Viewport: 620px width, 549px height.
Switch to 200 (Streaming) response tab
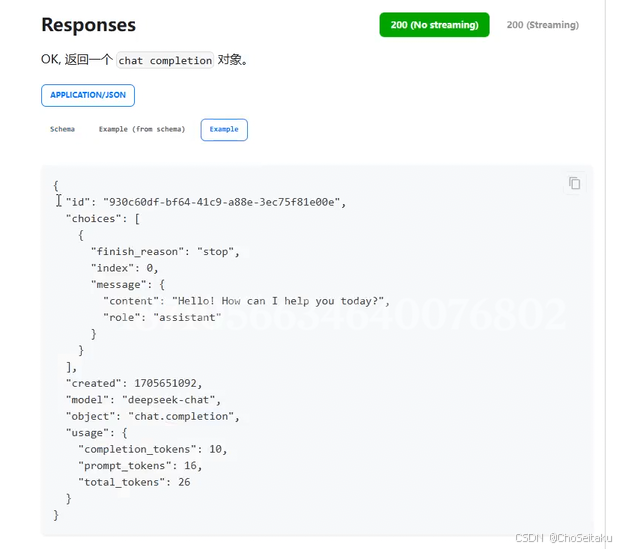(542, 25)
